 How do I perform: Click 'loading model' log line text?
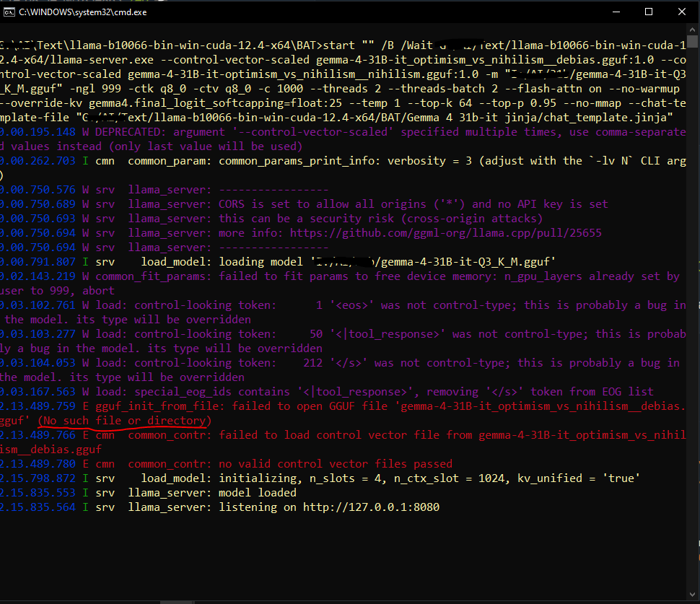[261, 262]
